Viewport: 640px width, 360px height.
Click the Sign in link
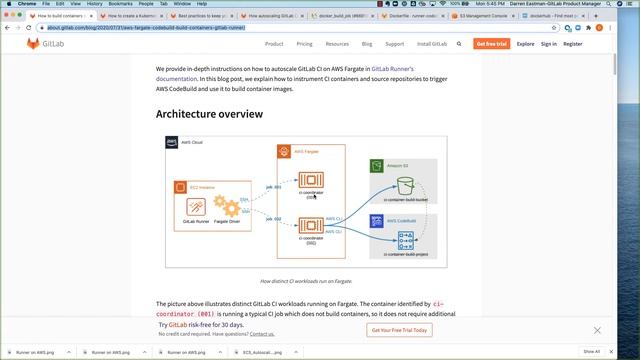[549, 44]
